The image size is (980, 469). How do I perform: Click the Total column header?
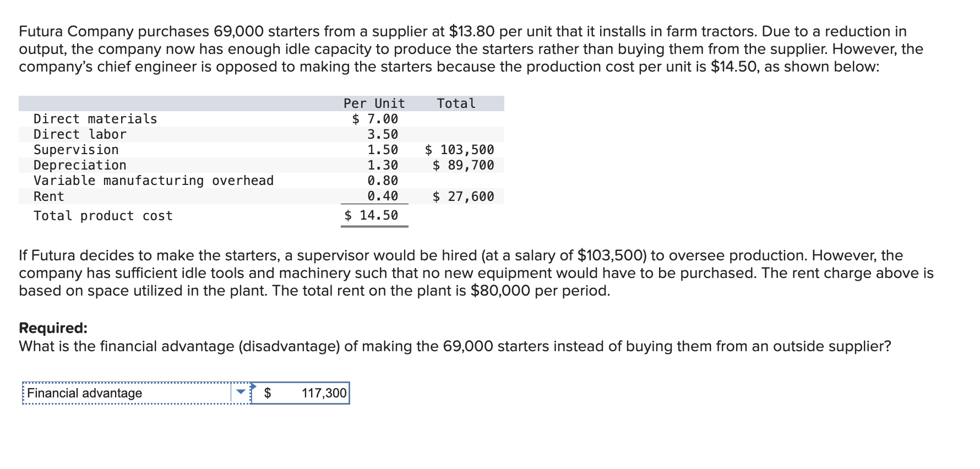pos(456,103)
